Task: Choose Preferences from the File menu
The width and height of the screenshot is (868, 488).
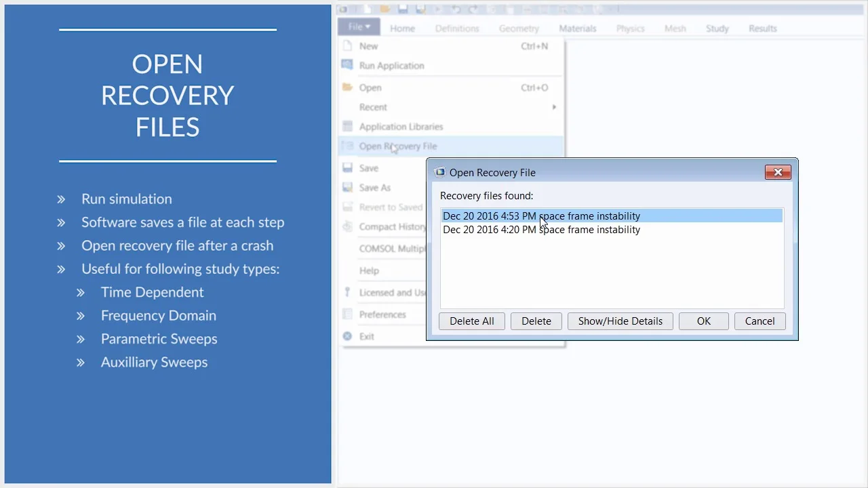Action: pyautogui.click(x=382, y=314)
